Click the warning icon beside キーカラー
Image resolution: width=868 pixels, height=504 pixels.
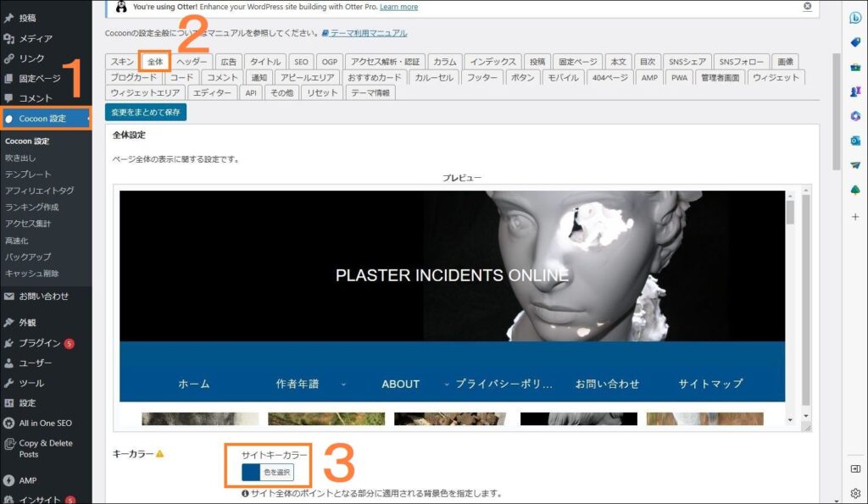tap(160, 454)
